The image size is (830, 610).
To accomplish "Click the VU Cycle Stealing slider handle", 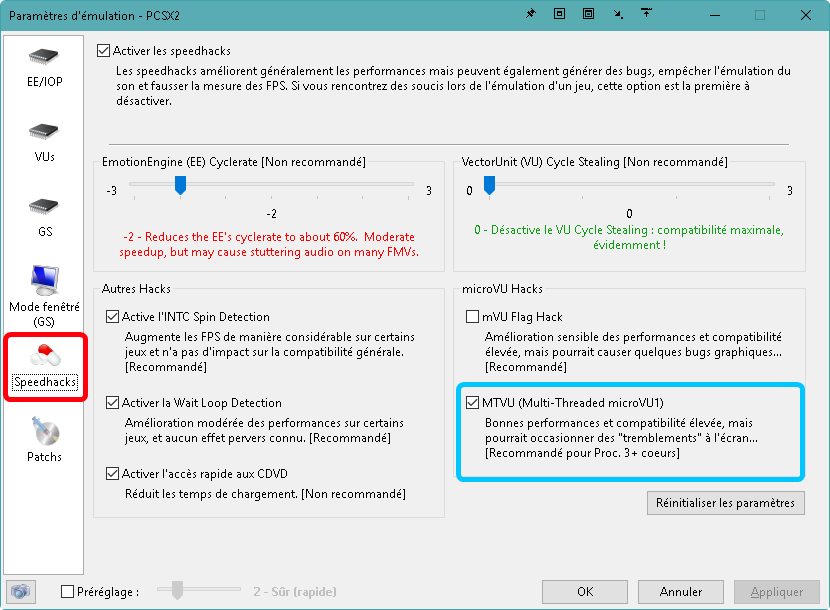I will 489,185.
